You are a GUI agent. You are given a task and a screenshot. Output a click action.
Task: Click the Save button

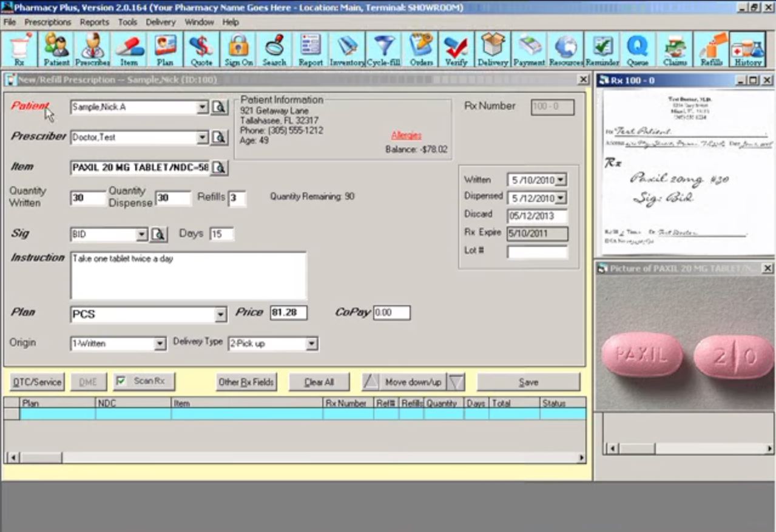[528, 382]
